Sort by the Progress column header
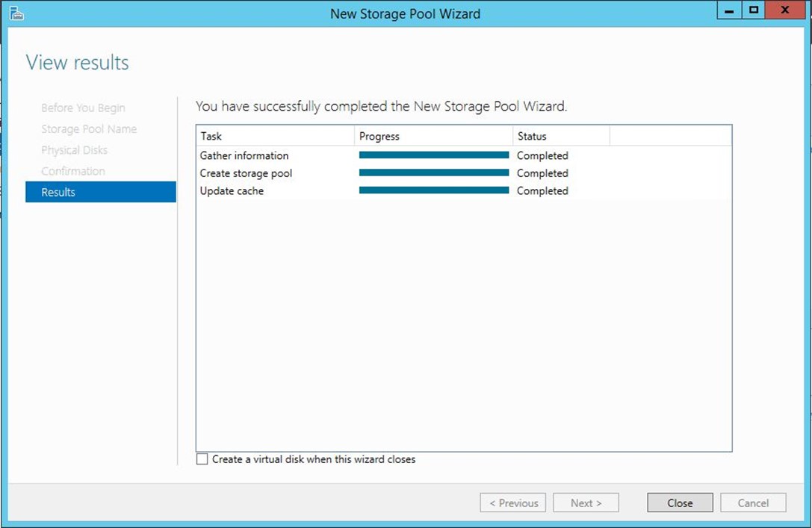The width and height of the screenshot is (812, 528). point(433,136)
